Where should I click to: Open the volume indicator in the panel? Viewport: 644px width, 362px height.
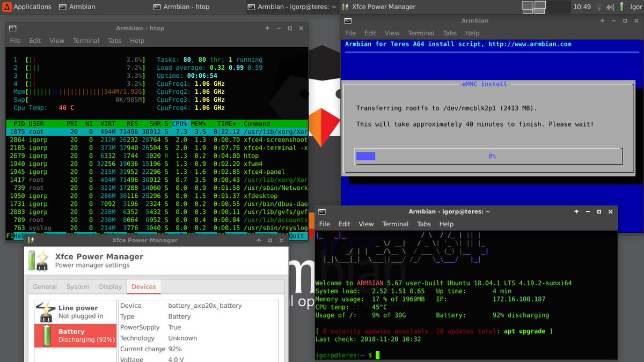[610, 7]
